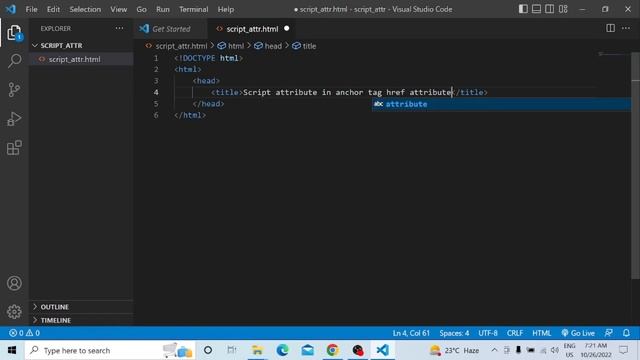
Task: Open the View menu
Action: (118, 9)
